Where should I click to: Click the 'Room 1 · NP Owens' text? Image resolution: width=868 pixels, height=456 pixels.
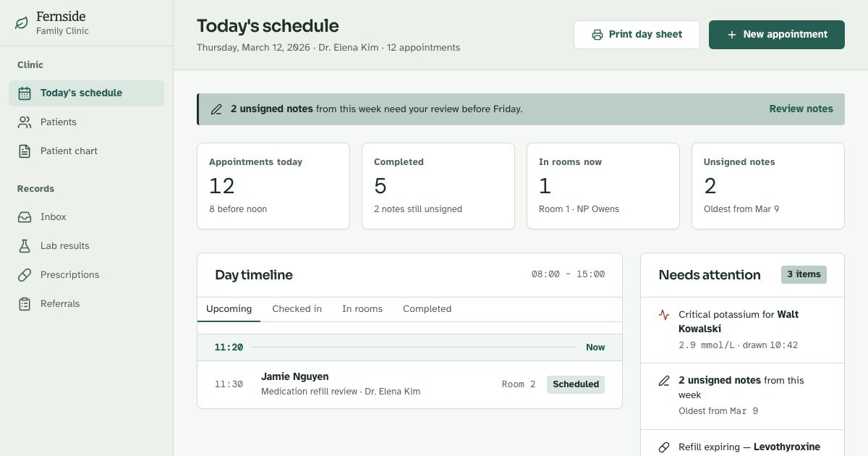(x=579, y=209)
